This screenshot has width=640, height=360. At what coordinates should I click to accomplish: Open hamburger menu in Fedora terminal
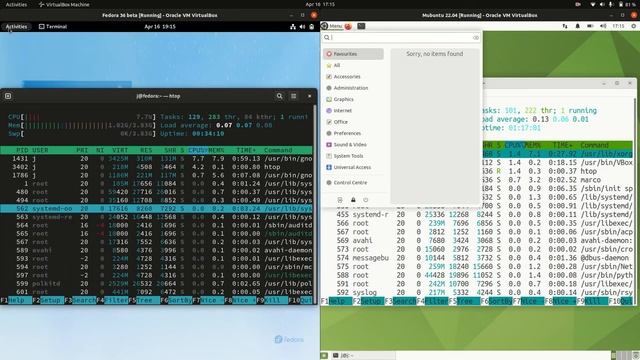point(293,96)
